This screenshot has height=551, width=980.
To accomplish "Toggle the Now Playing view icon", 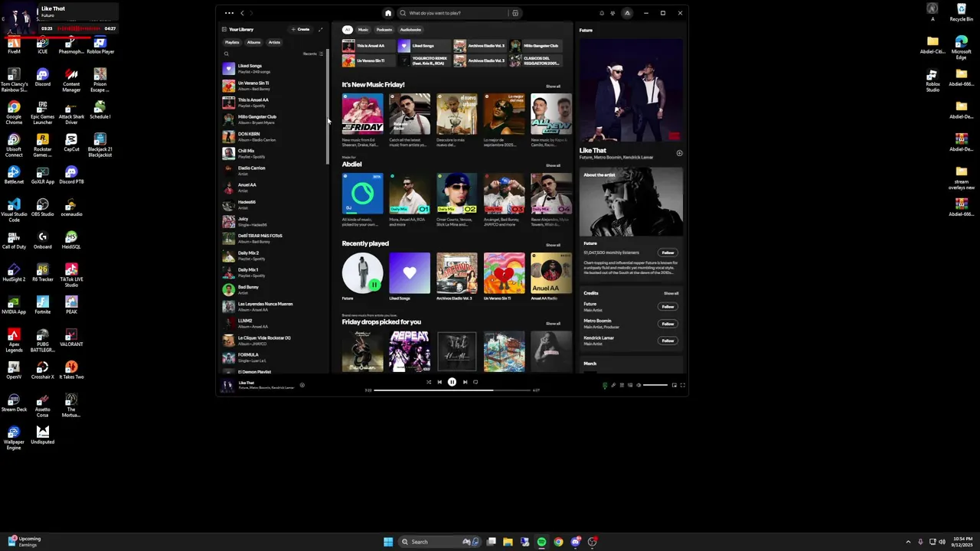I will point(605,385).
